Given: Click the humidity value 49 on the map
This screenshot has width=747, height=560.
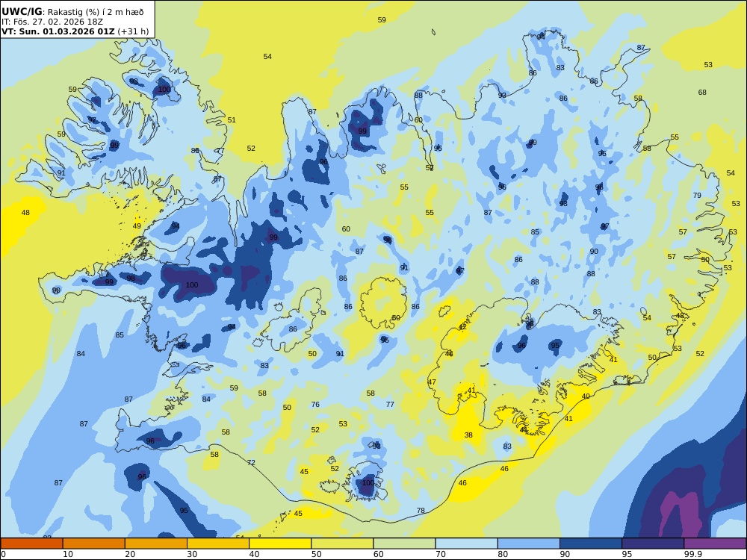Looking at the screenshot, I should [137, 225].
